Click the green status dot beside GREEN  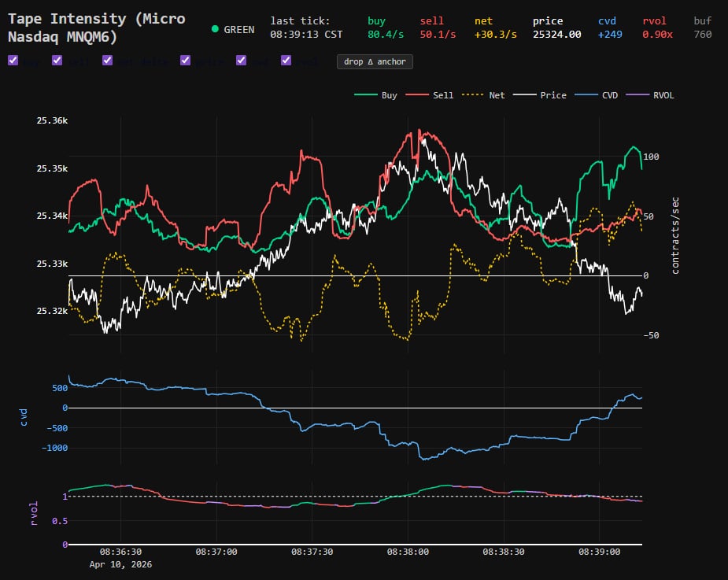[215, 29]
